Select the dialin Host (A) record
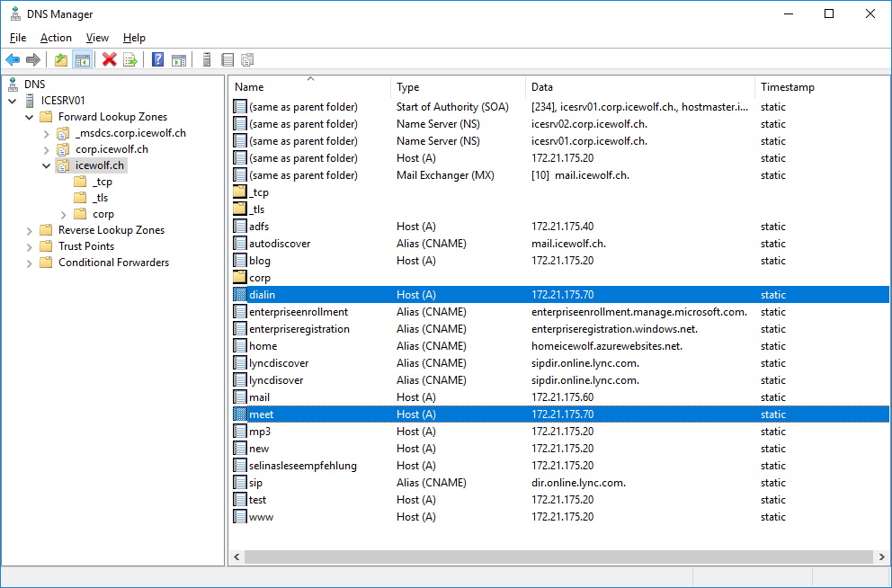This screenshot has width=892, height=588. (560, 295)
